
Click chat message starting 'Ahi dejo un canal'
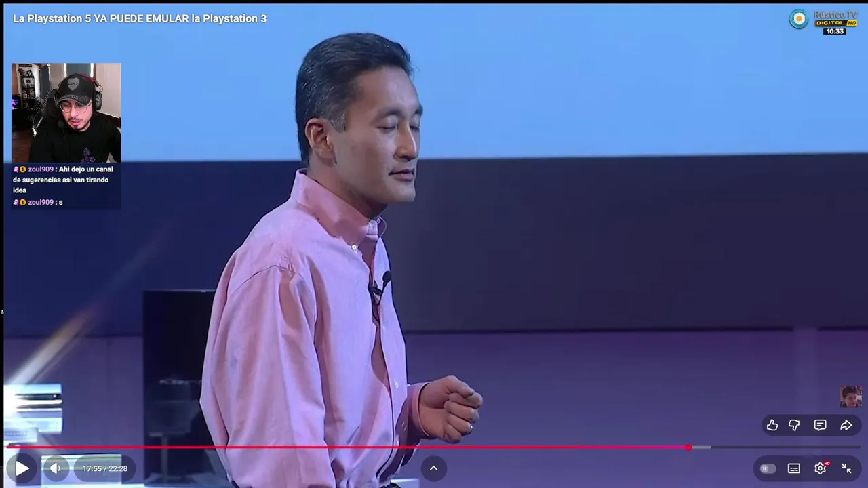63,180
